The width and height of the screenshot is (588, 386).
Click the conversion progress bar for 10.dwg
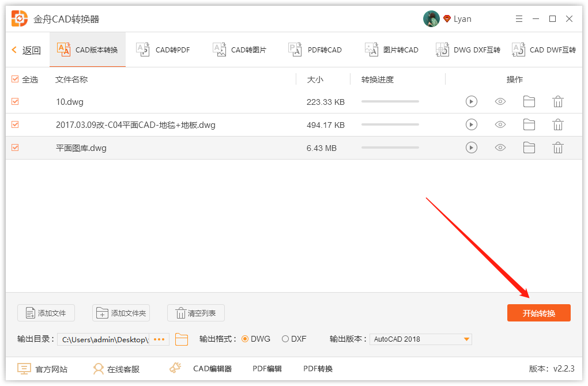tap(390, 101)
